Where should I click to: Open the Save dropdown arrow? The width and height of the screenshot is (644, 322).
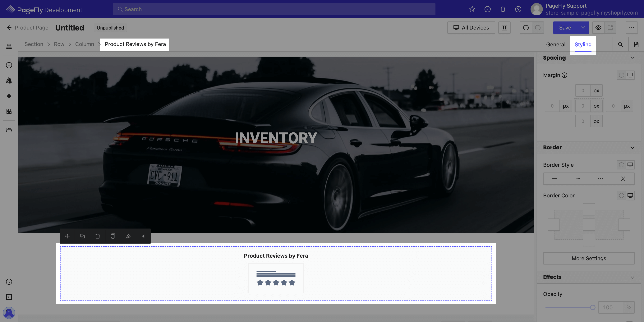[583, 27]
